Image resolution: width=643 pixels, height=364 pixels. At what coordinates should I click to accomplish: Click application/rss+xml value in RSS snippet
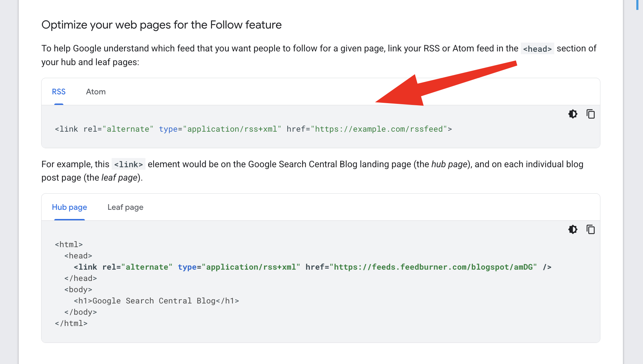coord(232,129)
